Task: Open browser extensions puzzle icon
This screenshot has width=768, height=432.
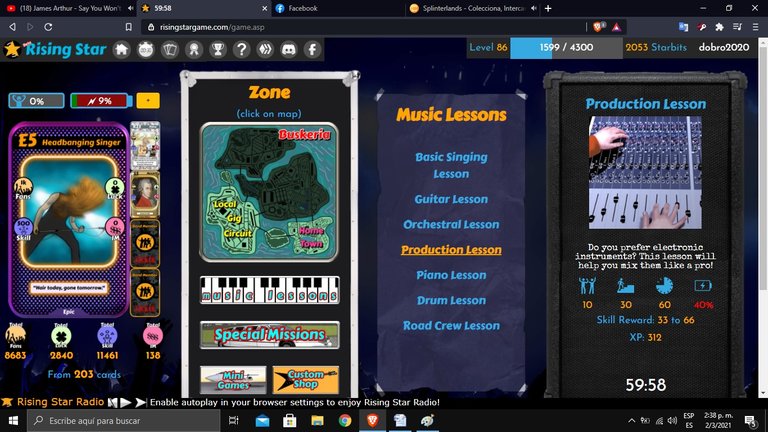Action: click(719, 27)
